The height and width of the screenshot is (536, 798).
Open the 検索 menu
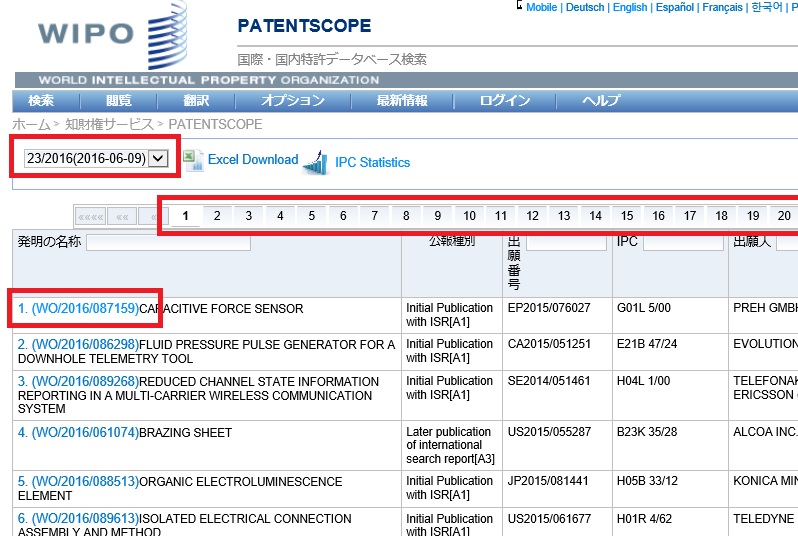[x=41, y=100]
